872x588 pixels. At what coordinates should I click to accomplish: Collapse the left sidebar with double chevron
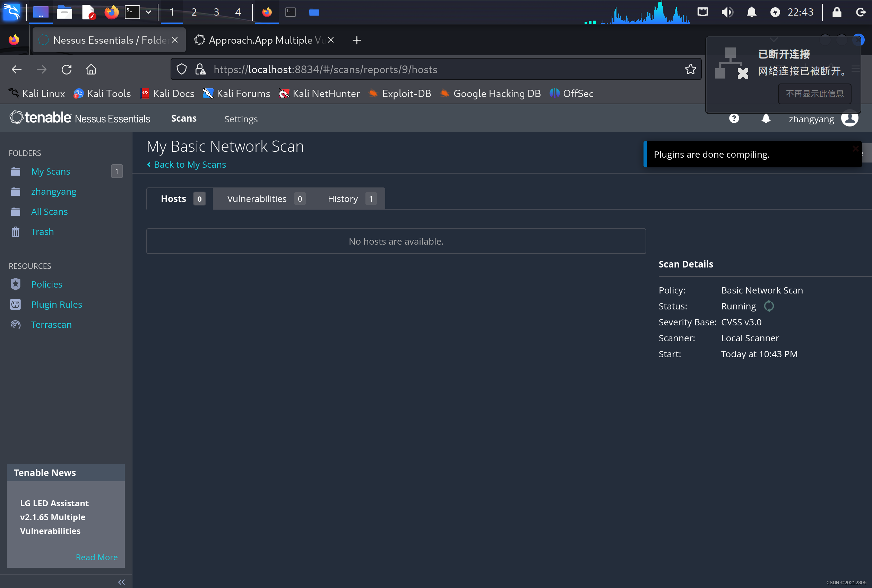point(121,582)
